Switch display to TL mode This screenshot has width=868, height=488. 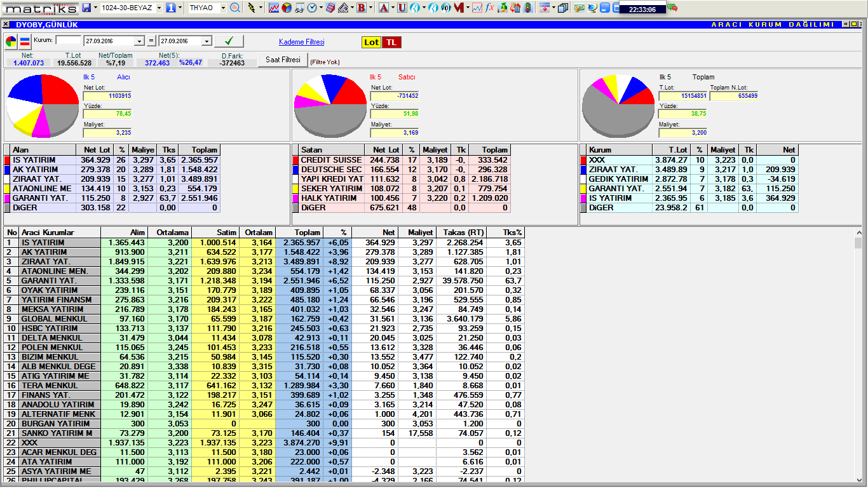point(391,42)
